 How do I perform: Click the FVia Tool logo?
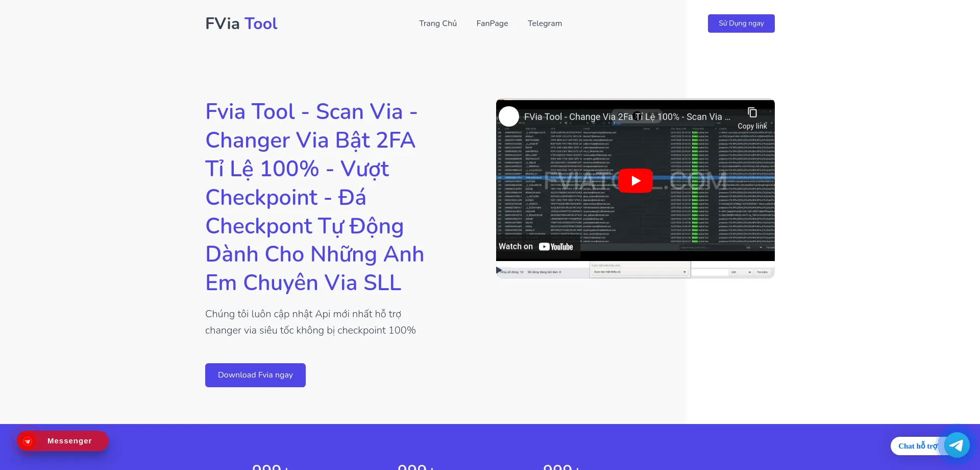pos(241,23)
